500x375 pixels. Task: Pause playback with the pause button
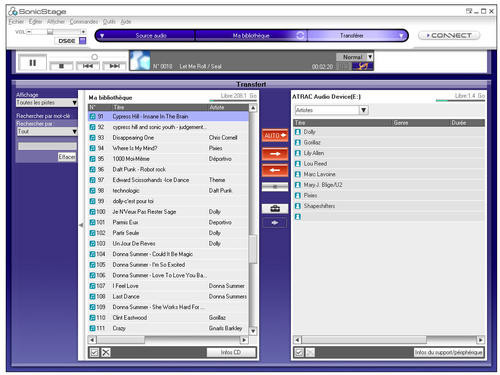coord(32,63)
